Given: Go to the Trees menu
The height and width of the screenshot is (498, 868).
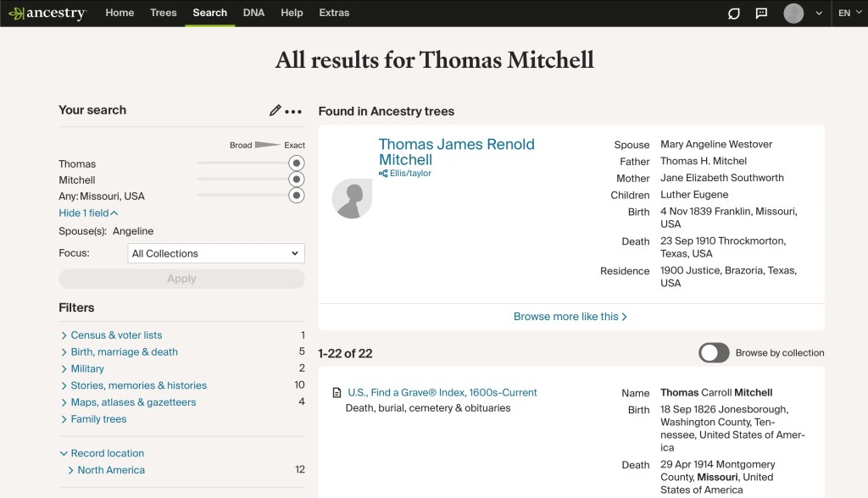Looking at the screenshot, I should [163, 13].
